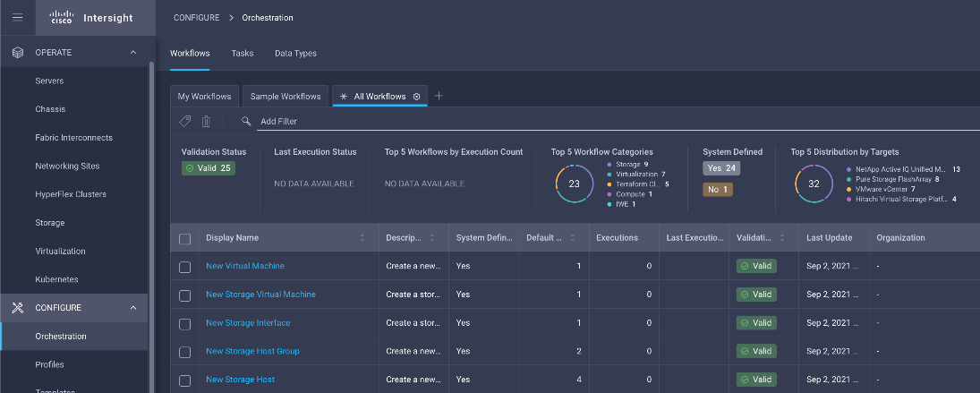The width and height of the screenshot is (980, 393).
Task: Click the delete trash icon
Action: [206, 121]
